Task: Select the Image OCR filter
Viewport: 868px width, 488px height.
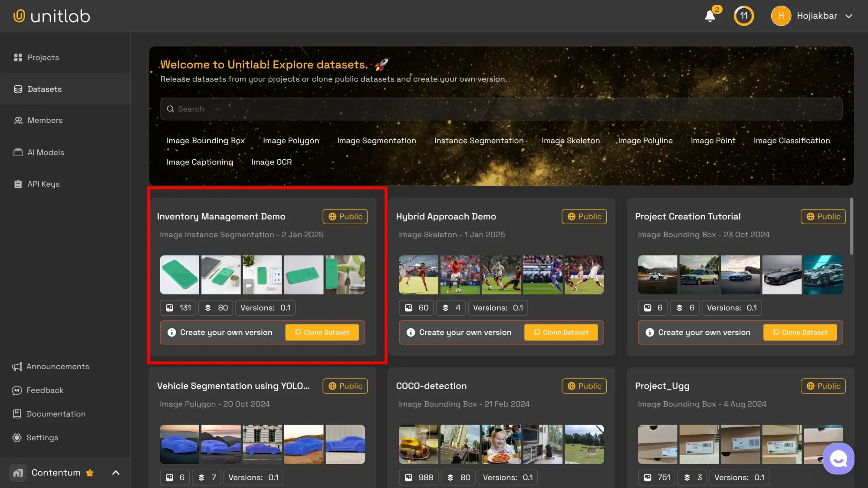Action: pos(271,162)
